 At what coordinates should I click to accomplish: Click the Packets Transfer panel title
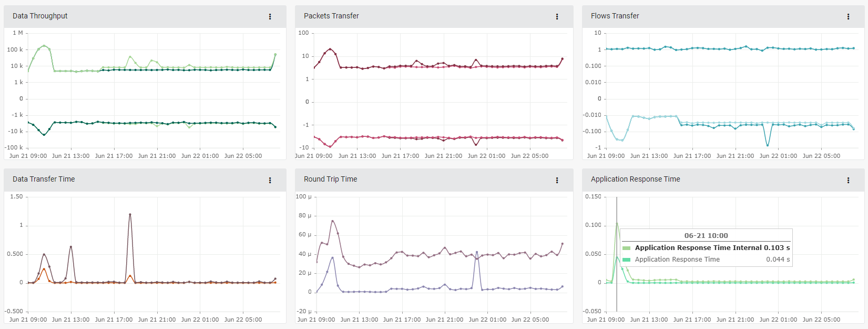331,16
